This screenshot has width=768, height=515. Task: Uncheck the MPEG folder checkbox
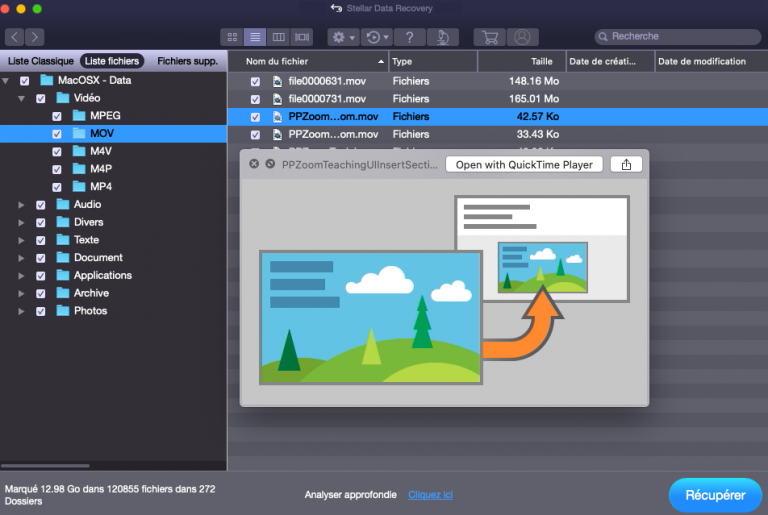pyautogui.click(x=58, y=116)
